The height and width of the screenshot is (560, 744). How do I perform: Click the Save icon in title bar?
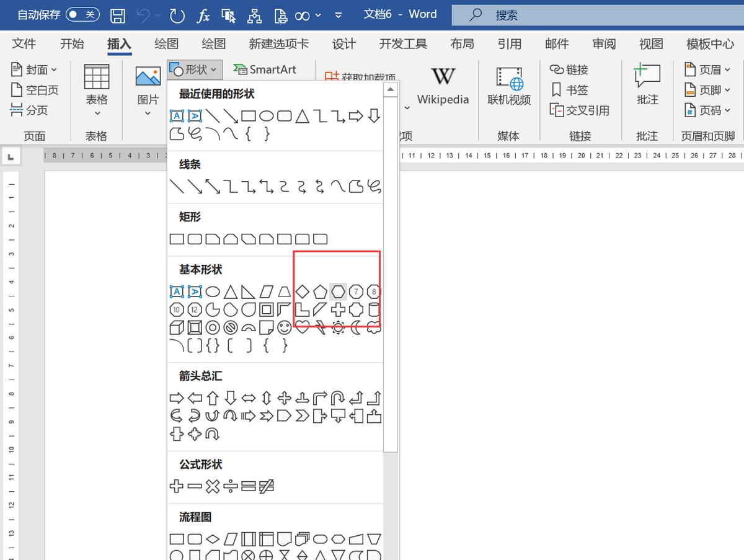[117, 15]
